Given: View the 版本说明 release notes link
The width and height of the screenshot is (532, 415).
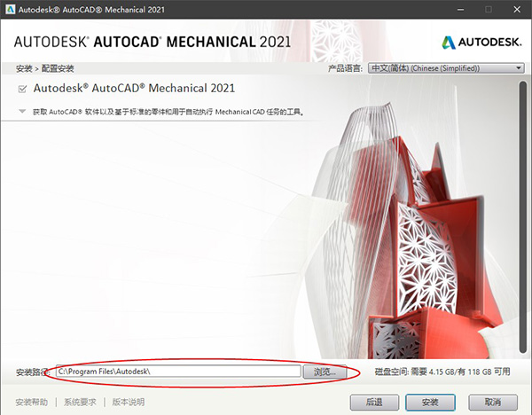Looking at the screenshot, I should tap(129, 403).
